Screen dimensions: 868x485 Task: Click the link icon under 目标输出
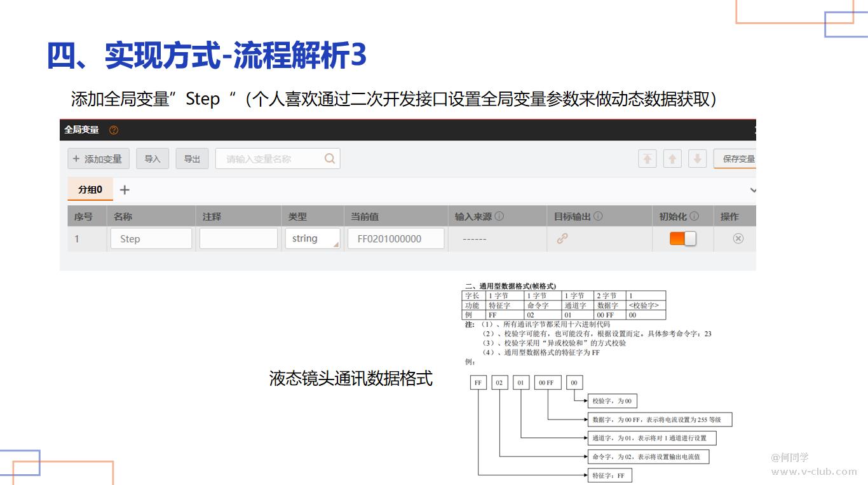coord(562,238)
